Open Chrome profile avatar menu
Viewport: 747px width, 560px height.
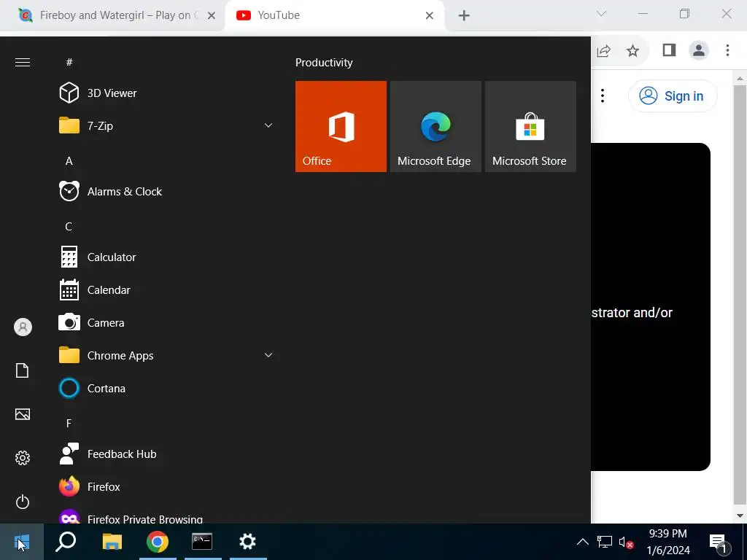coord(699,50)
